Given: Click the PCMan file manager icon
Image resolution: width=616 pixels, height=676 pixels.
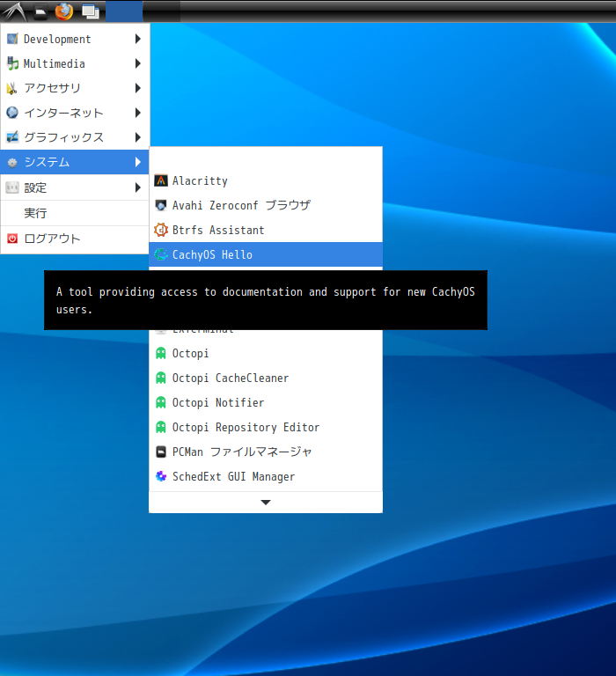Looking at the screenshot, I should coord(161,452).
